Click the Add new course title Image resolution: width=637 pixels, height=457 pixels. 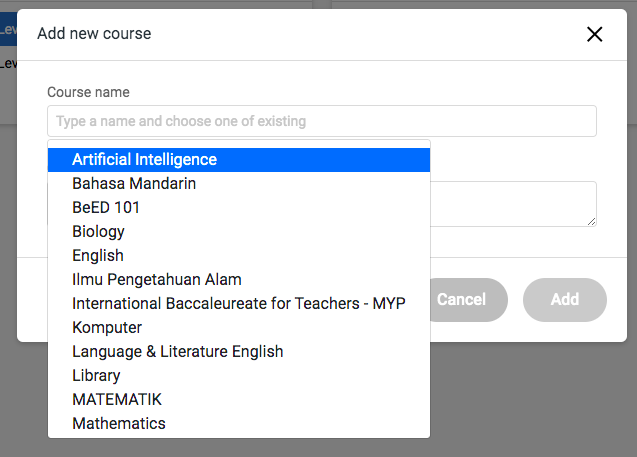coord(94,34)
